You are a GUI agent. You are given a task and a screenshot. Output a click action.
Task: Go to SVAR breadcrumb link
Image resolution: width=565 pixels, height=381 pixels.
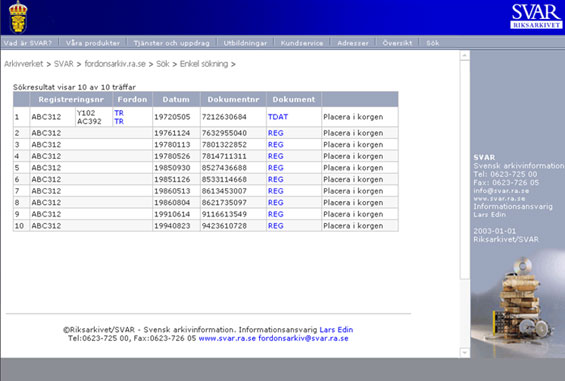pos(63,64)
